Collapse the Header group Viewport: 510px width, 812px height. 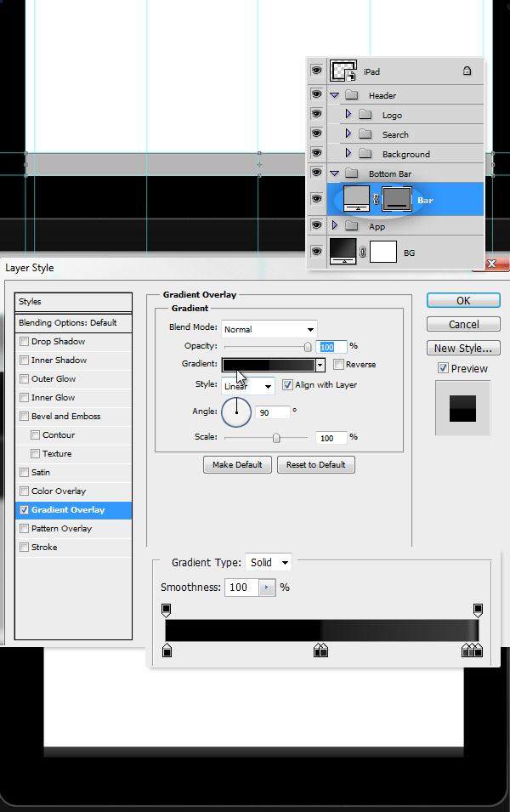335,95
